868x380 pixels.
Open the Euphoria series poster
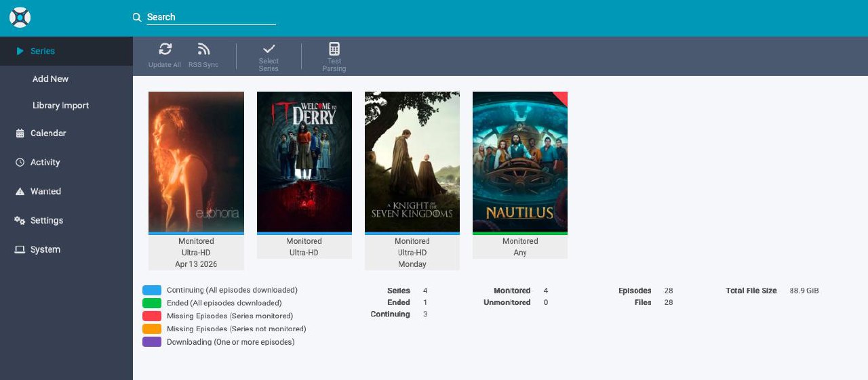(x=196, y=162)
